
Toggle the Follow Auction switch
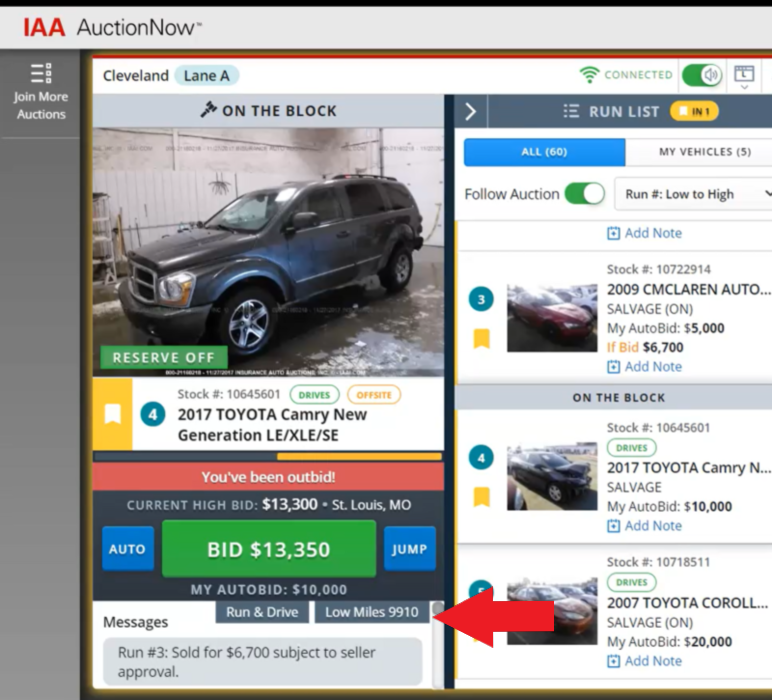pos(584,193)
